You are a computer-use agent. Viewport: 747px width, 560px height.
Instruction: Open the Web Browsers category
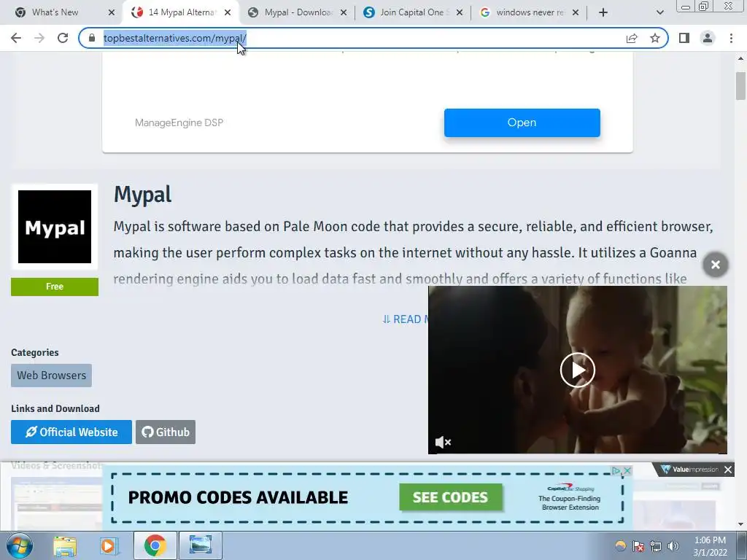point(52,376)
